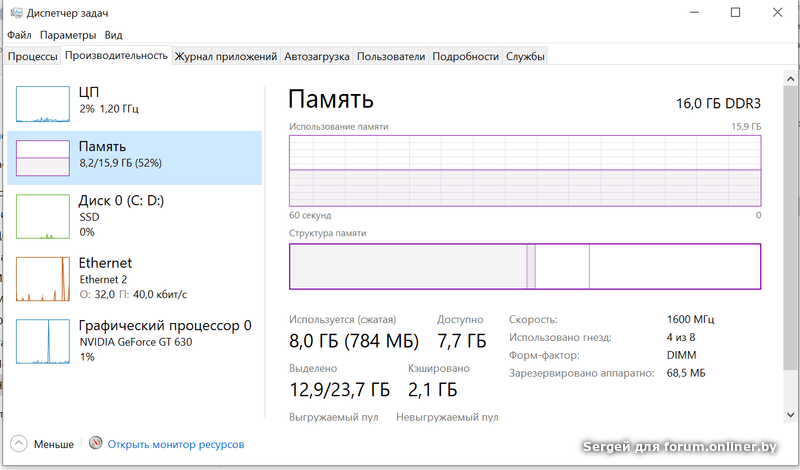Click the 7,7 ГБ available value
Viewport: 800px width, 470px height.
[462, 341]
